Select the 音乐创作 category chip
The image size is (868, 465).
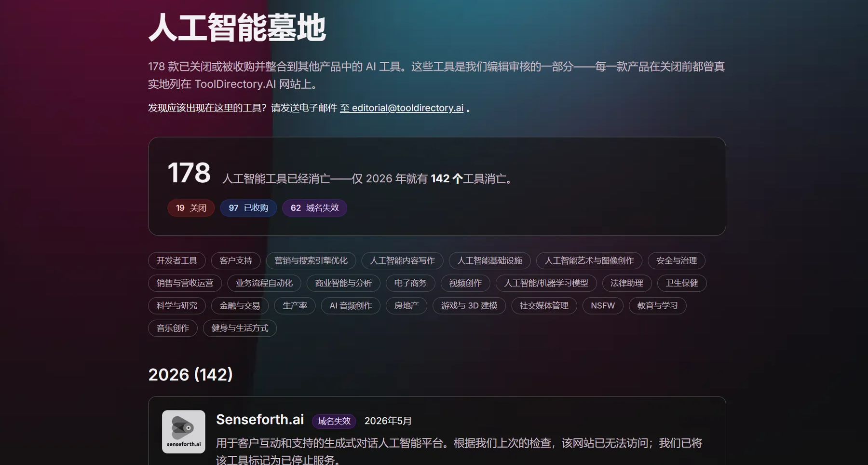tap(173, 328)
